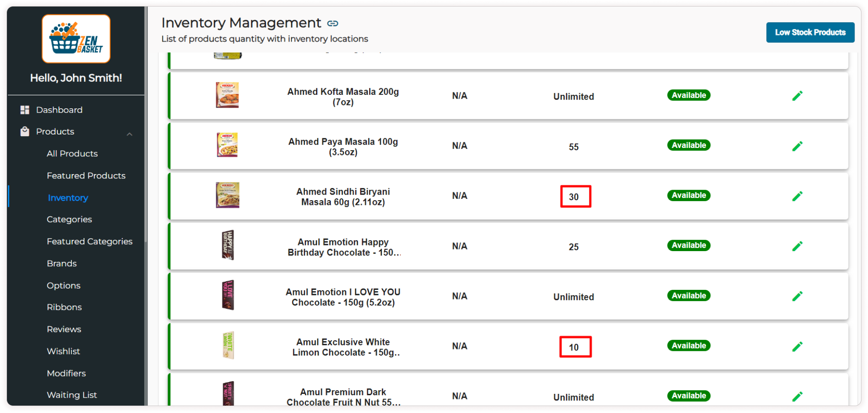Click the Available badge for Ahmed Paya Masala
The image size is (868, 413).
(x=689, y=145)
